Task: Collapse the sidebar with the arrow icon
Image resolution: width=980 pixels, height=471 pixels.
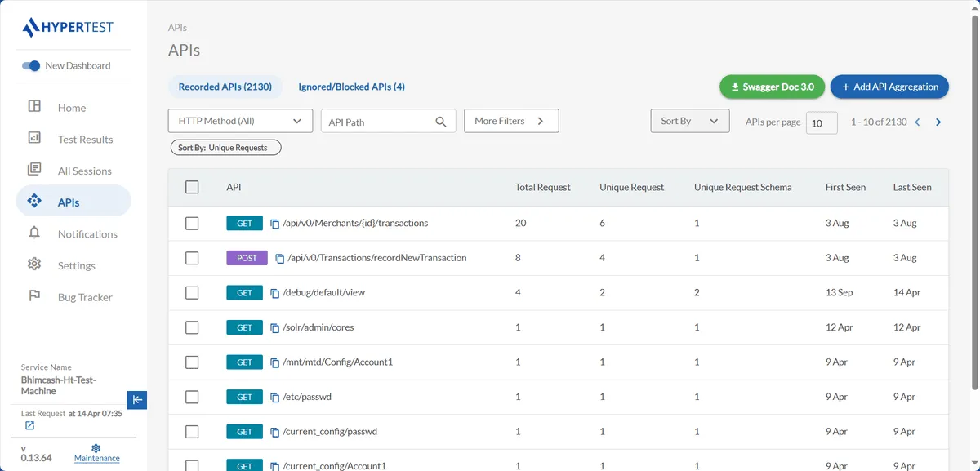Action: [137, 400]
